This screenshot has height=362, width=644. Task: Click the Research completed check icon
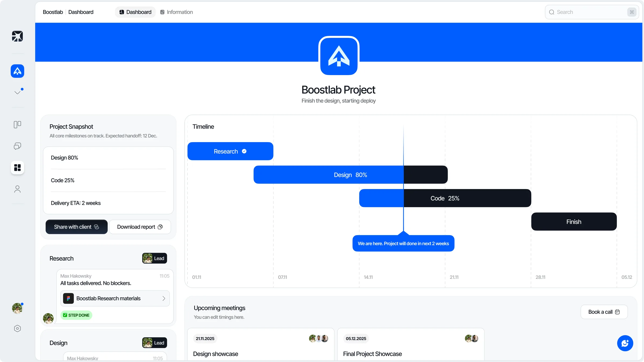[x=244, y=151]
